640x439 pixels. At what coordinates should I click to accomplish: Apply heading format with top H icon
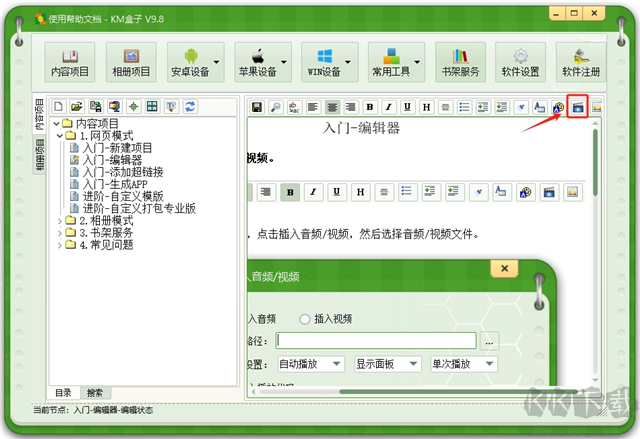click(x=426, y=107)
